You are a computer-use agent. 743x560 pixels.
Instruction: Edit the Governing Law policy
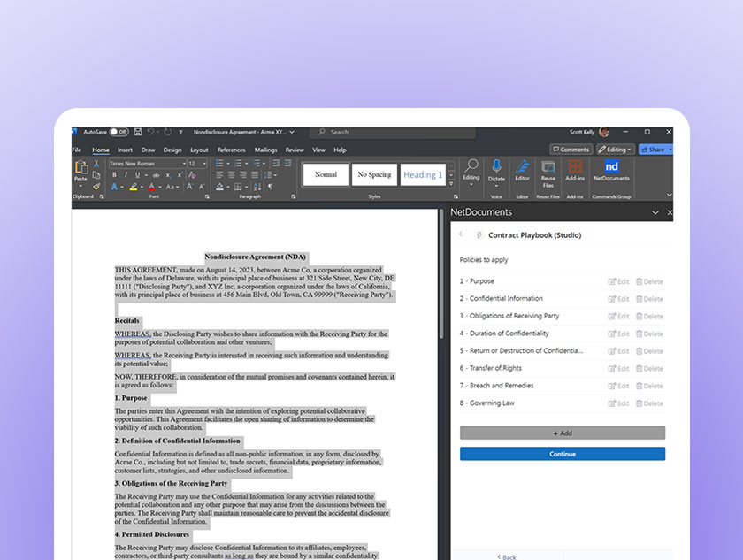point(618,403)
